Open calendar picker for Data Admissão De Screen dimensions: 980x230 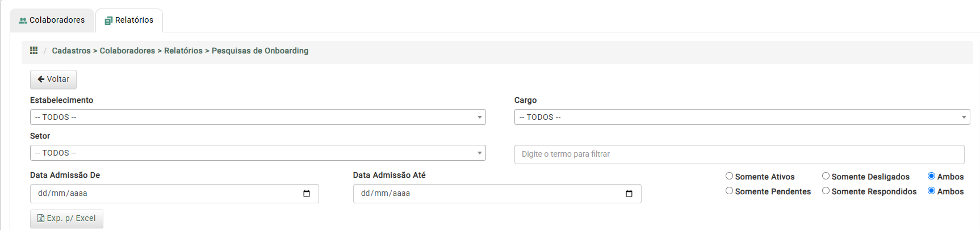pos(307,194)
